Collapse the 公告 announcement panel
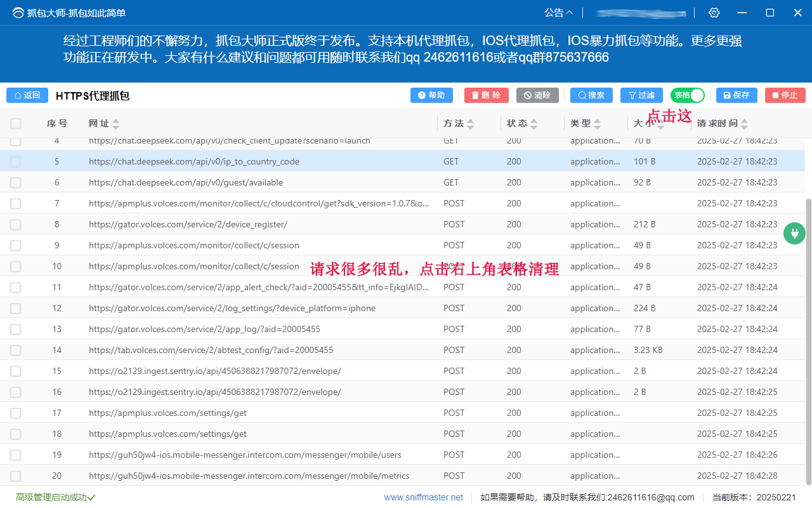 click(x=559, y=13)
